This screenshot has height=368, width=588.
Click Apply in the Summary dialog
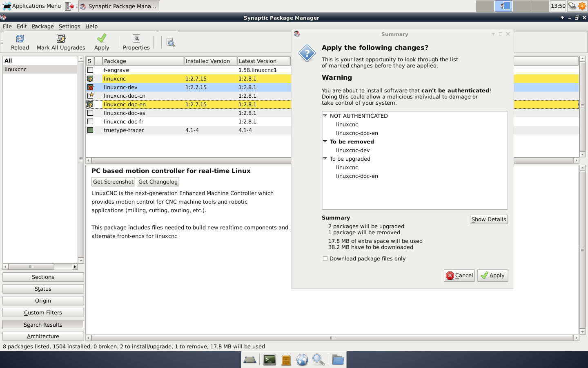(x=492, y=276)
